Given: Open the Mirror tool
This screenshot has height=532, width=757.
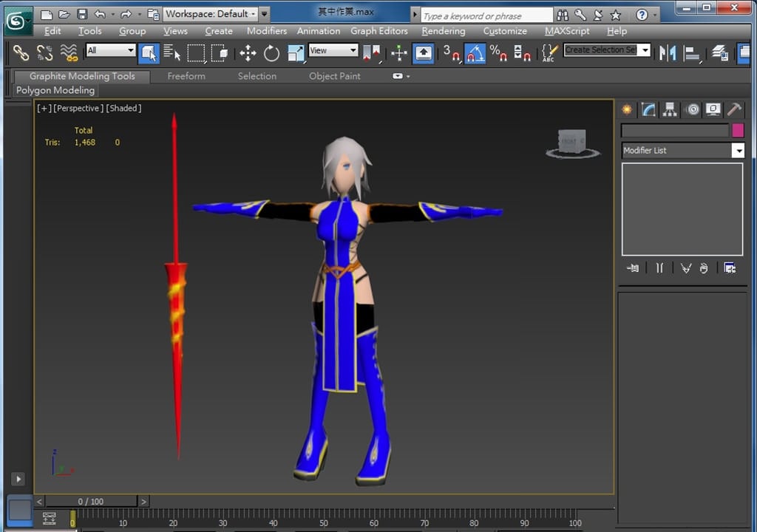Looking at the screenshot, I should click(668, 52).
